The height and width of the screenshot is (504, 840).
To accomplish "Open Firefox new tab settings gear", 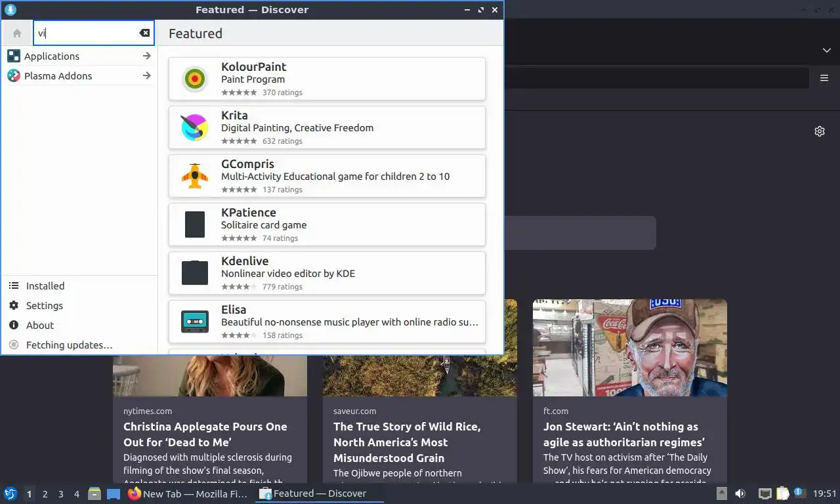I will pos(820,131).
